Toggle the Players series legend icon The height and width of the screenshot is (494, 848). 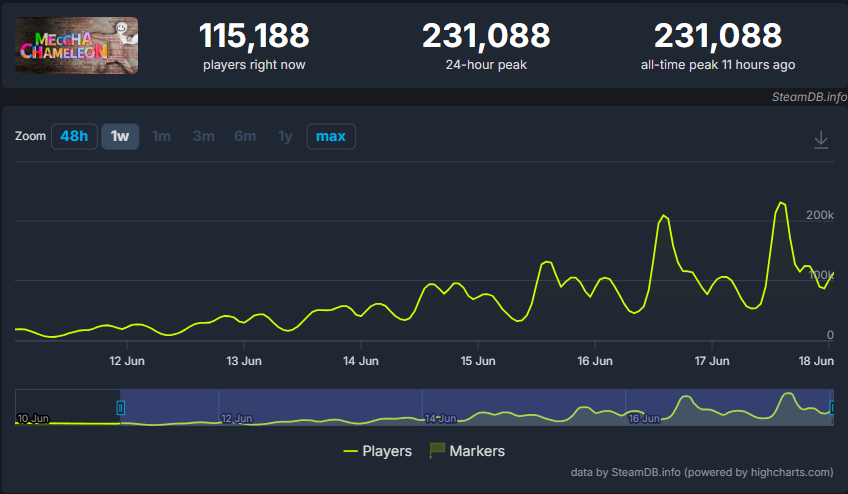(350, 451)
